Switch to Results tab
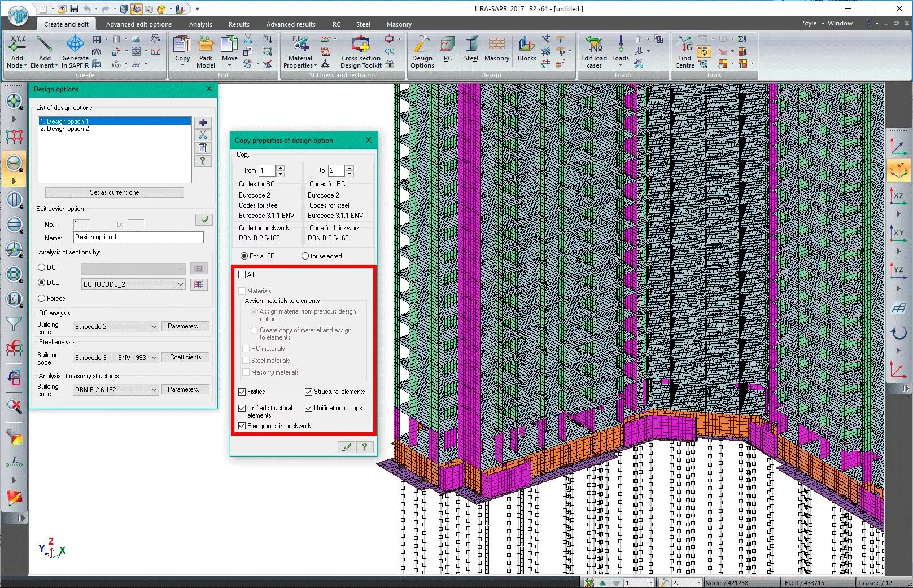 [239, 24]
